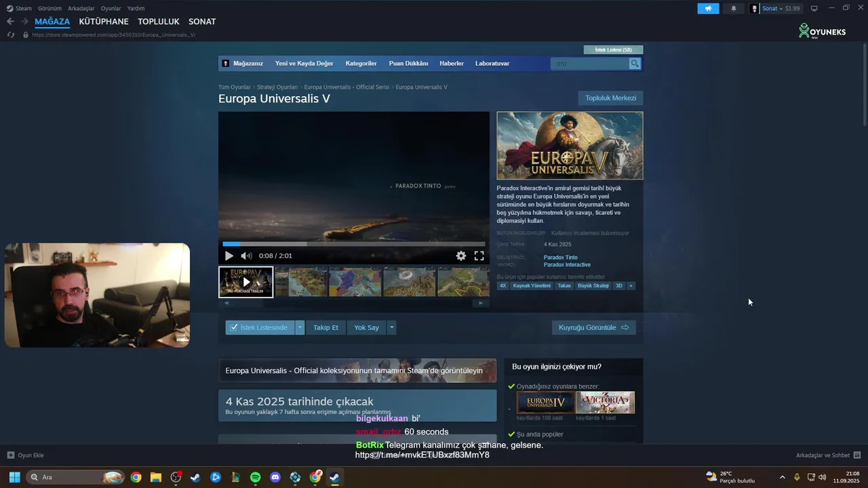Click the Kaynak Yönetimi tag
Viewport: 868px width, 488px height.
coord(532,286)
